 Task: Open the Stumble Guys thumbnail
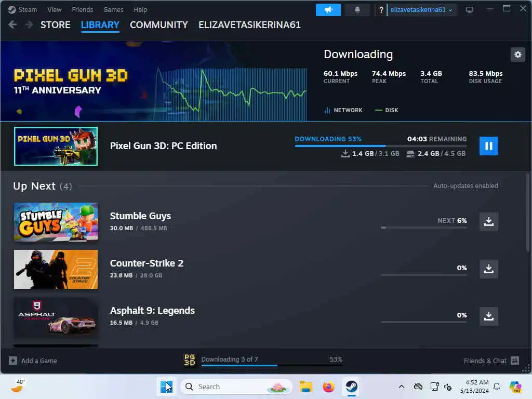[x=56, y=222]
